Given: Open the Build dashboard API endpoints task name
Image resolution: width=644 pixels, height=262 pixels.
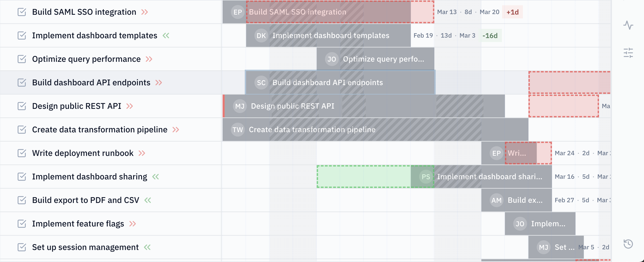Looking at the screenshot, I should (91, 83).
